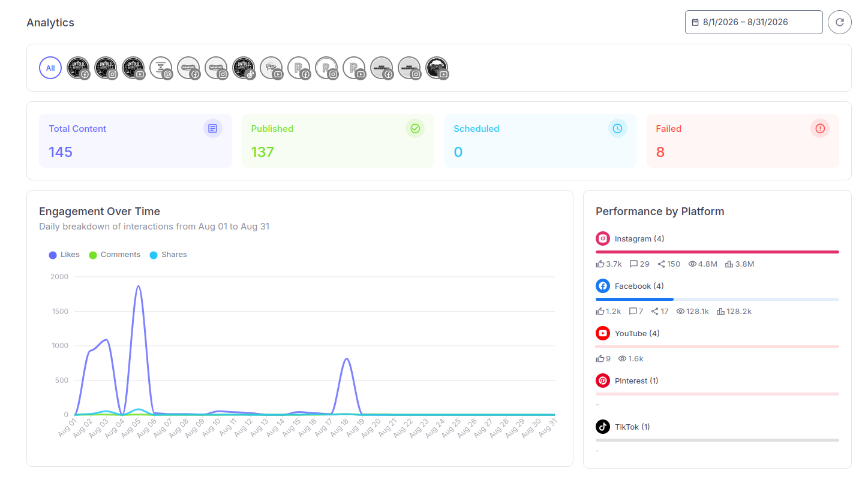Image resolution: width=868 pixels, height=477 pixels.
Task: Click the Instagram shares icon
Action: coord(662,264)
